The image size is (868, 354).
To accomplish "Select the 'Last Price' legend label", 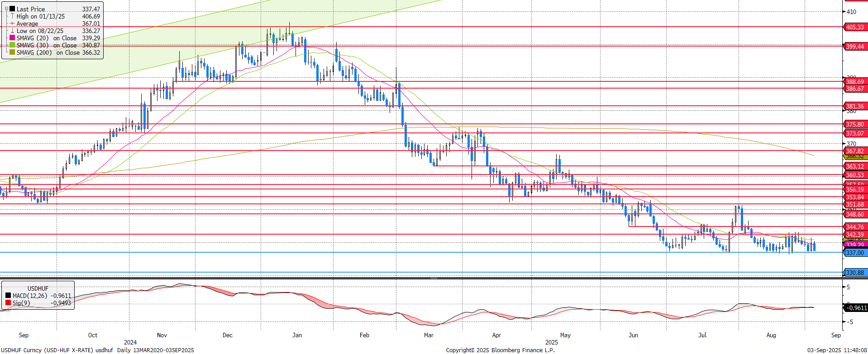I will coord(31,9).
